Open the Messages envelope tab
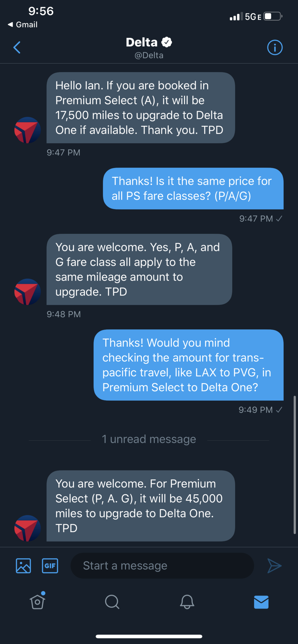 261,602
